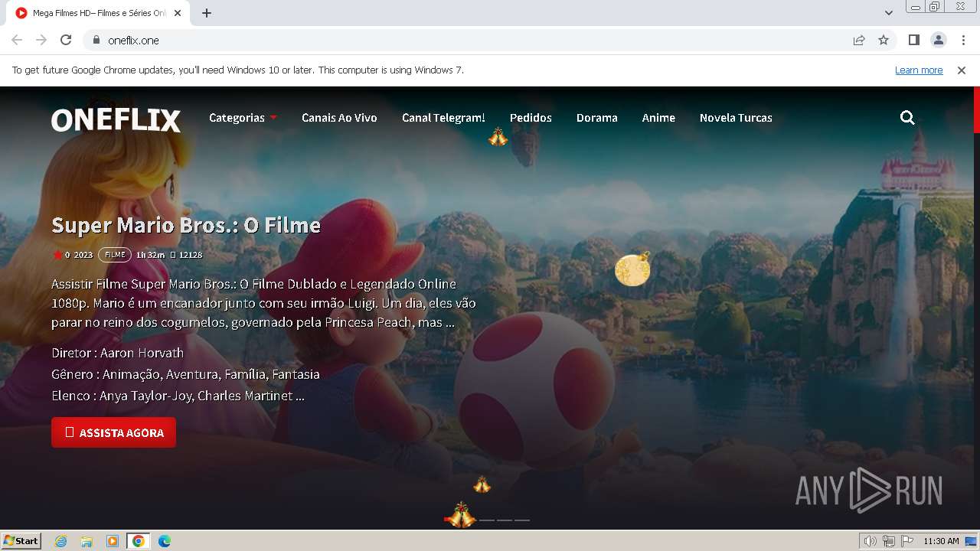Click the ONEFLIX site logo
Screen dimensions: 980x551
pyautogui.click(x=116, y=119)
